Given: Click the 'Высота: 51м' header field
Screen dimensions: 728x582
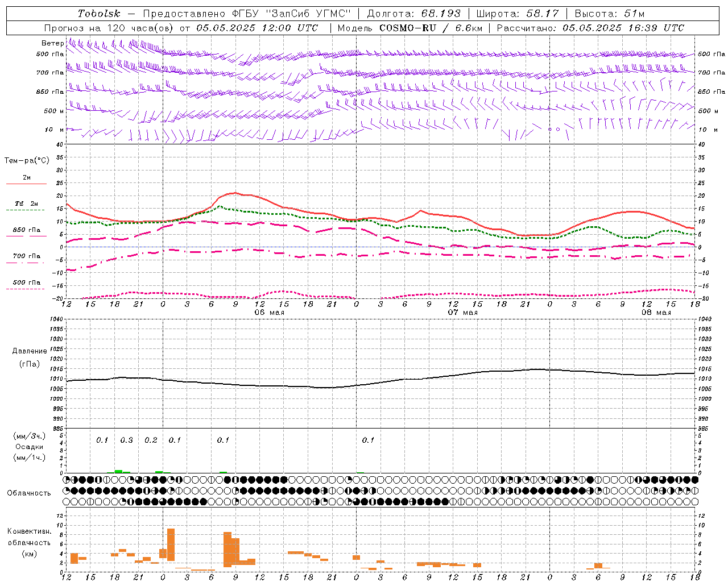Looking at the screenshot, I should click(x=609, y=14).
